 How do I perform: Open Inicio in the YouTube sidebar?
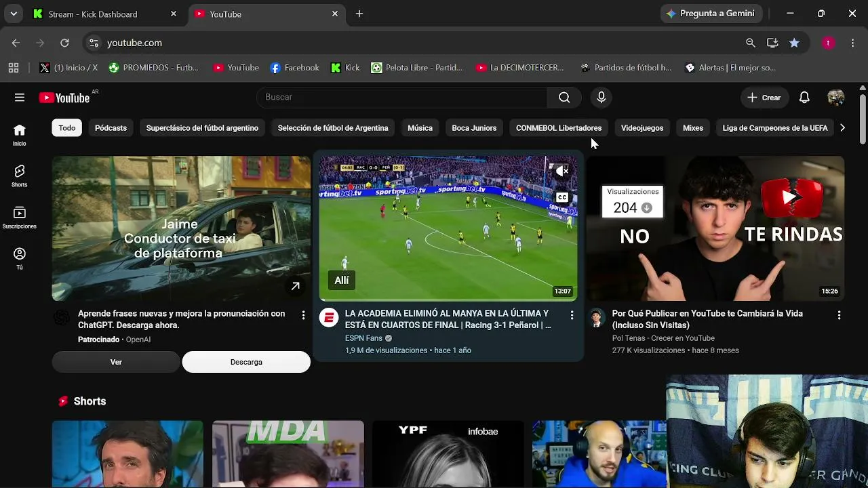pyautogui.click(x=20, y=135)
